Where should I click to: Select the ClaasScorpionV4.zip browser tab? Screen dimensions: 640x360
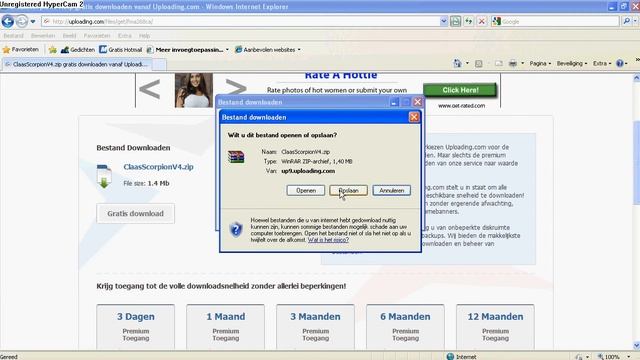pyautogui.click(x=77, y=64)
